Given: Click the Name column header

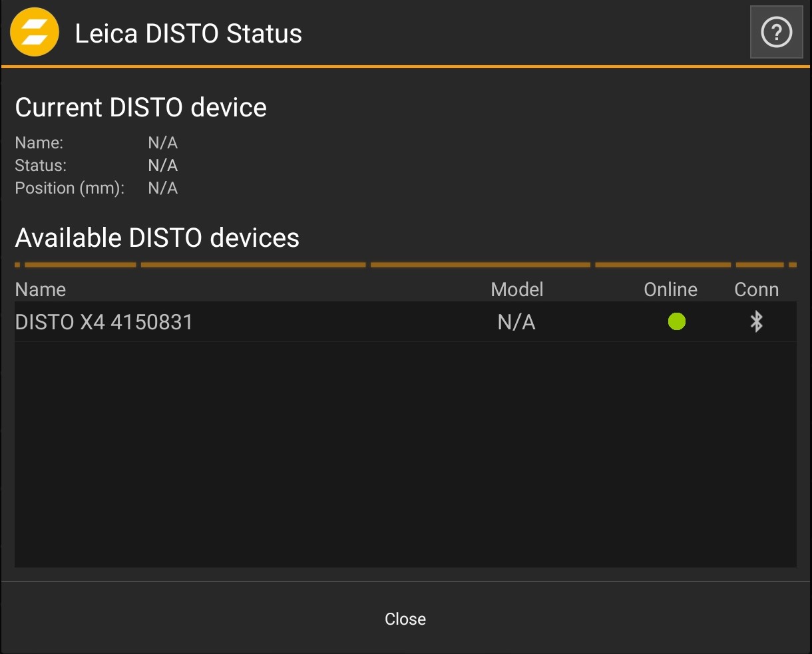Looking at the screenshot, I should (41, 289).
